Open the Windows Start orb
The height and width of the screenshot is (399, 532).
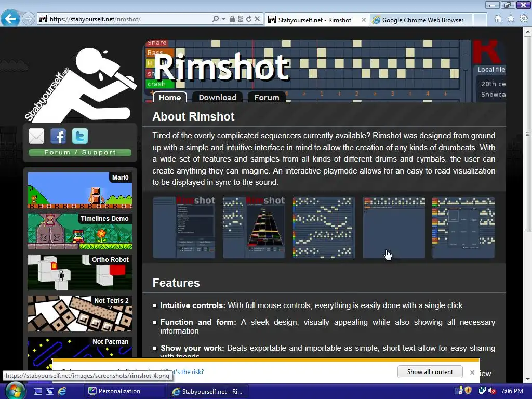(x=15, y=391)
